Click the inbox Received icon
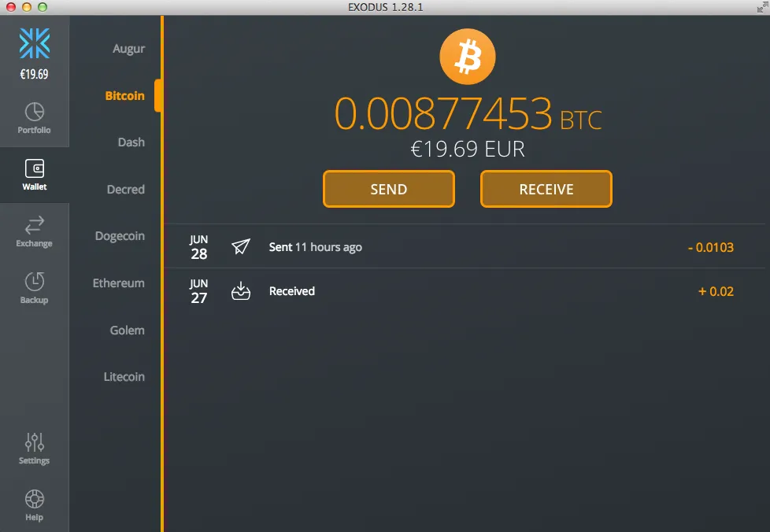This screenshot has height=532, width=770. tap(241, 290)
